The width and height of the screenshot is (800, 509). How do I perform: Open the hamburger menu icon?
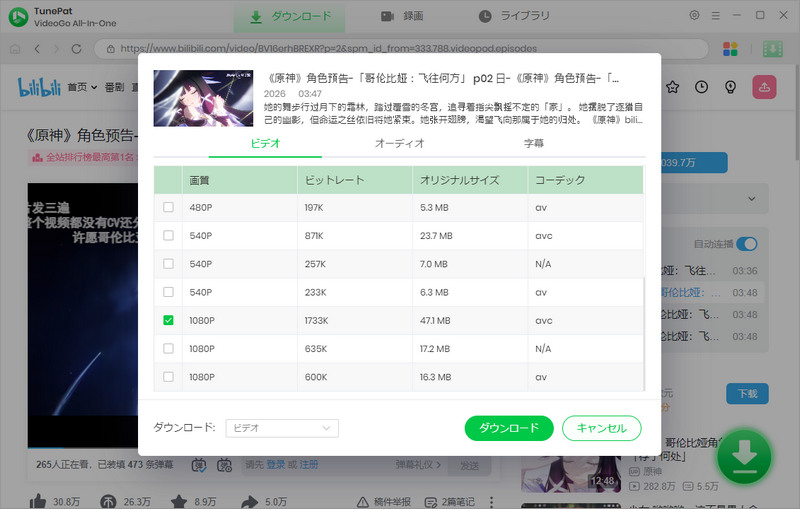coord(716,16)
